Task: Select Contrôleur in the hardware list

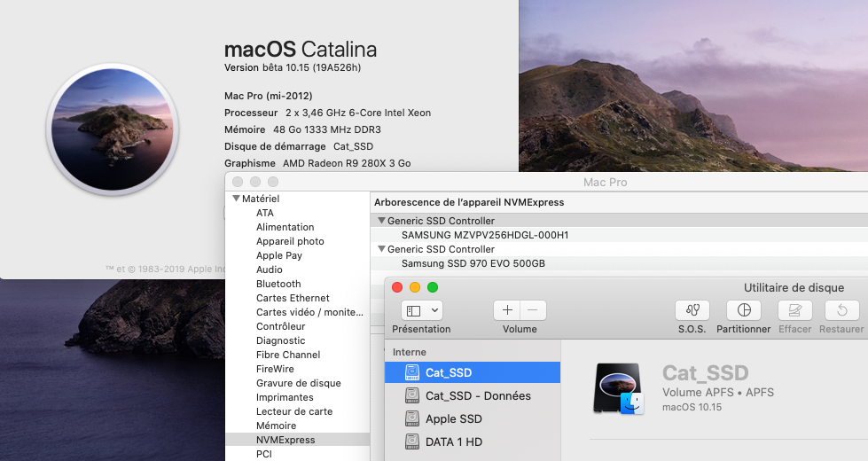Action: (x=281, y=326)
